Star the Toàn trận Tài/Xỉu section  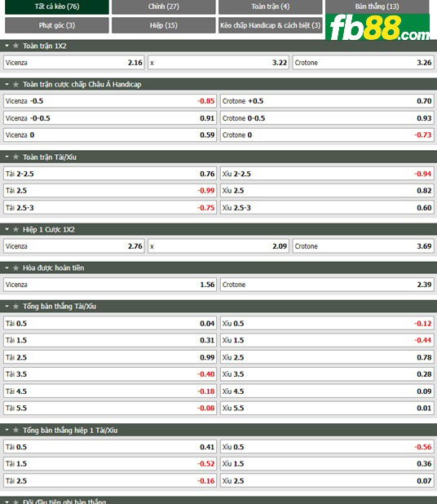15,157
